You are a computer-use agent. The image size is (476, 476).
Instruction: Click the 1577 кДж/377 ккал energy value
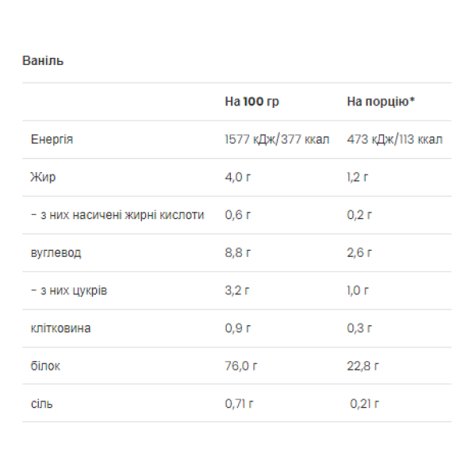click(278, 140)
